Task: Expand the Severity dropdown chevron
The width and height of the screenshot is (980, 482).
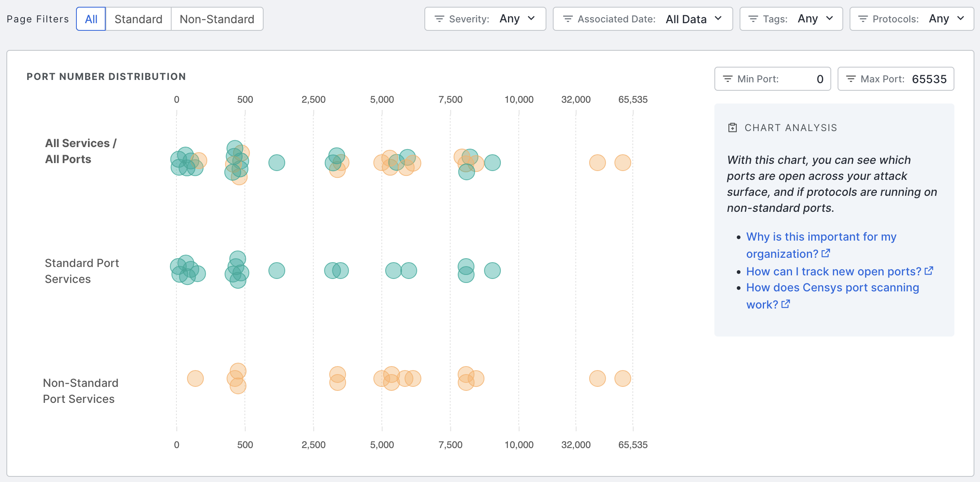Action: pyautogui.click(x=531, y=18)
